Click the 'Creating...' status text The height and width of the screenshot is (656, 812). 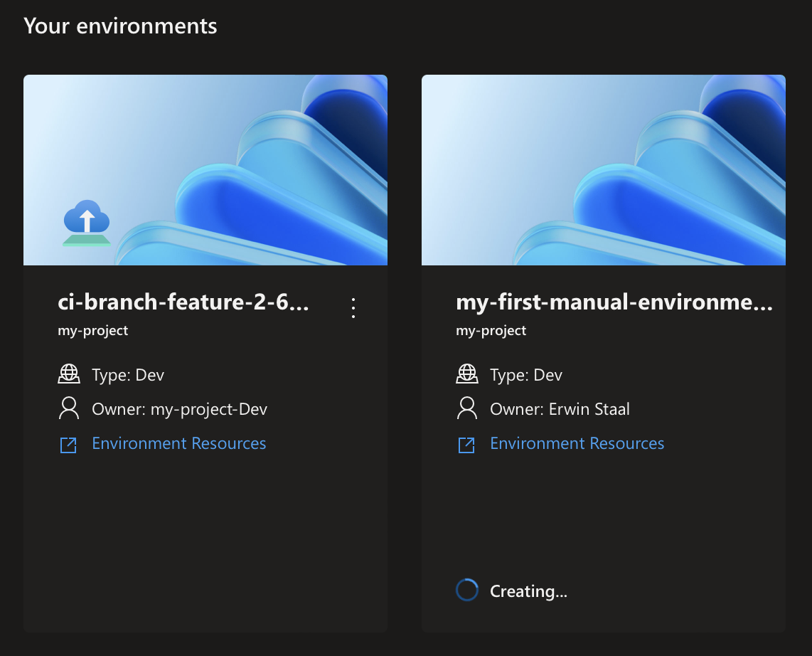coord(529,591)
